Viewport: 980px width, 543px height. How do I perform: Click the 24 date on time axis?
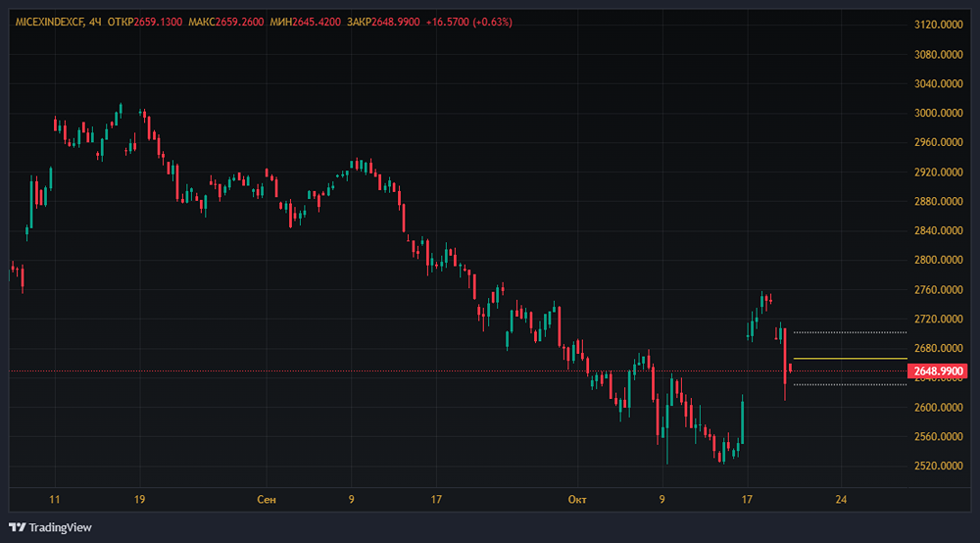pyautogui.click(x=841, y=500)
